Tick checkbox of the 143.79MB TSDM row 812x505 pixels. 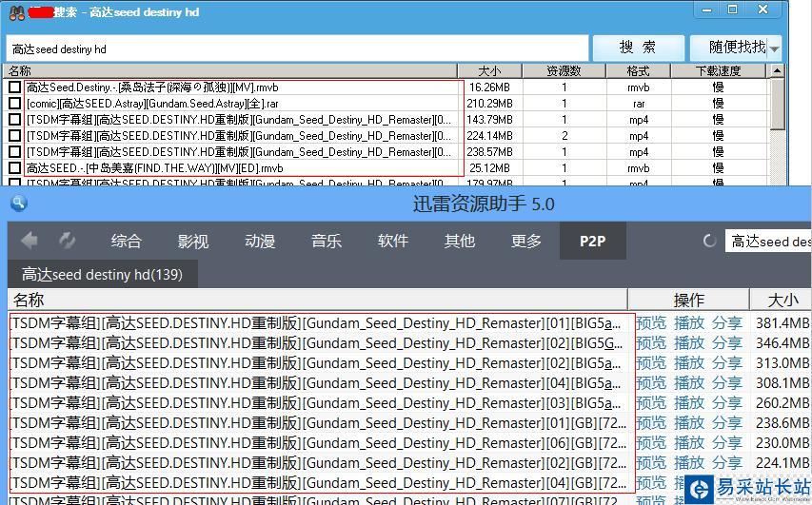[x=15, y=120]
